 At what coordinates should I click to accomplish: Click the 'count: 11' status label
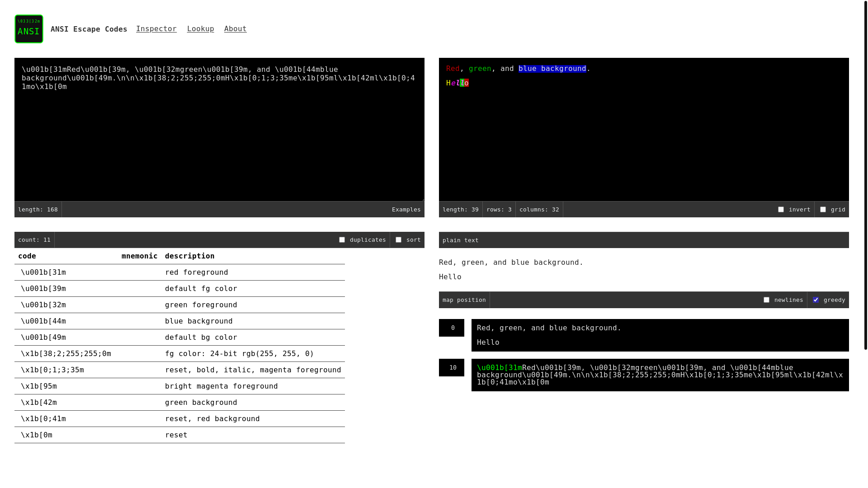(34, 240)
